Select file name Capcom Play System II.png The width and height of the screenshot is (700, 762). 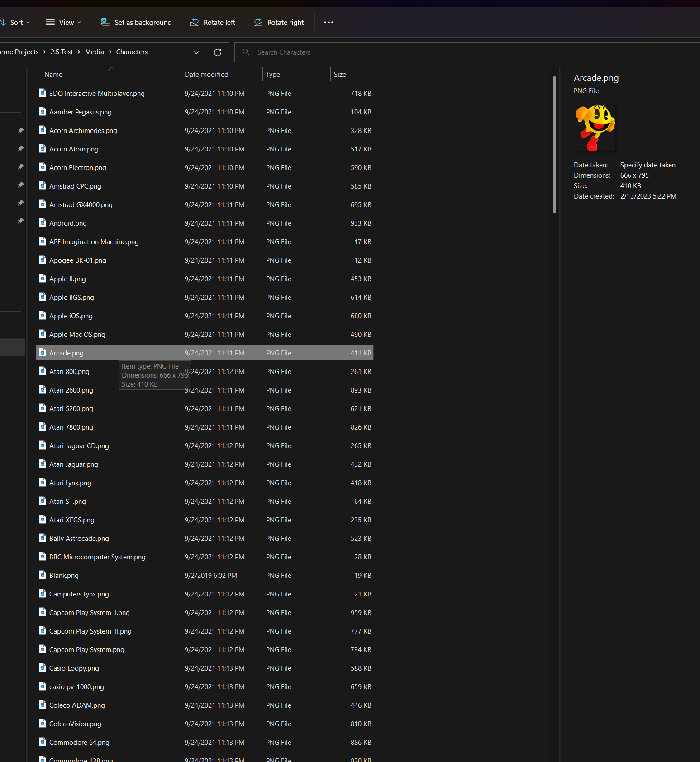coord(90,613)
